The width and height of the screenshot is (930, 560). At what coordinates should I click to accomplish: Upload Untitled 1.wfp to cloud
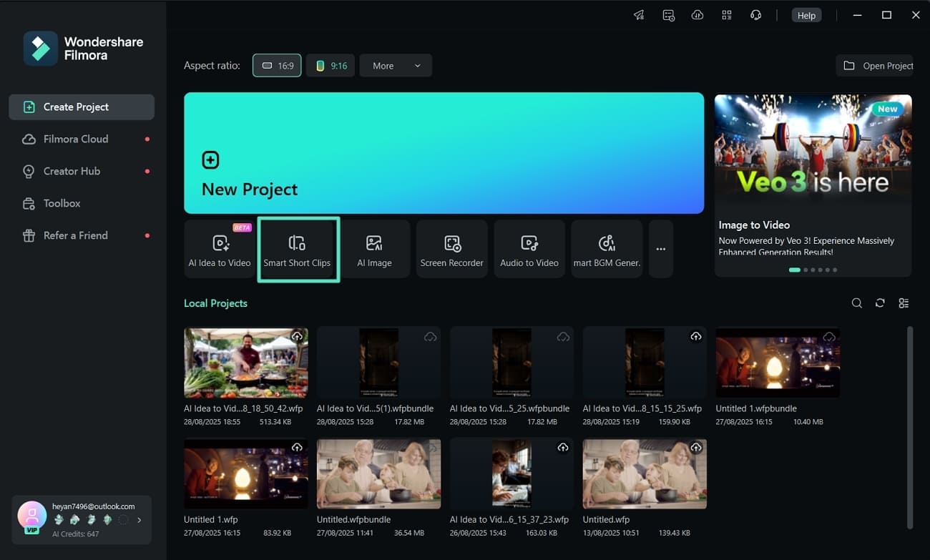coord(297,447)
